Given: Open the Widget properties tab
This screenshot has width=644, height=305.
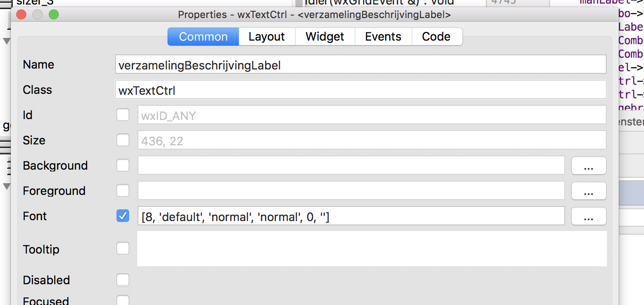Looking at the screenshot, I should pyautogui.click(x=325, y=37).
